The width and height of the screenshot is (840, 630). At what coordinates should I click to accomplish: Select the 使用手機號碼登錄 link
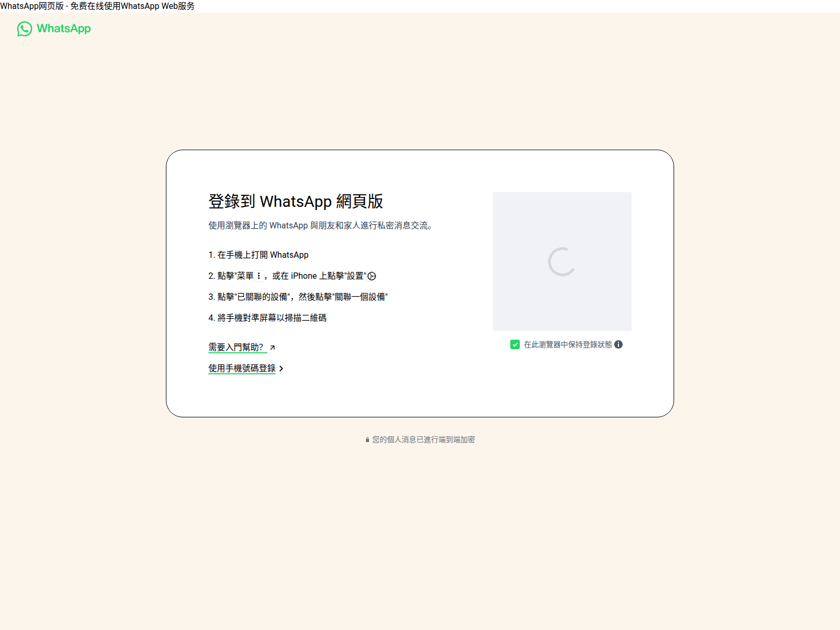coord(241,368)
